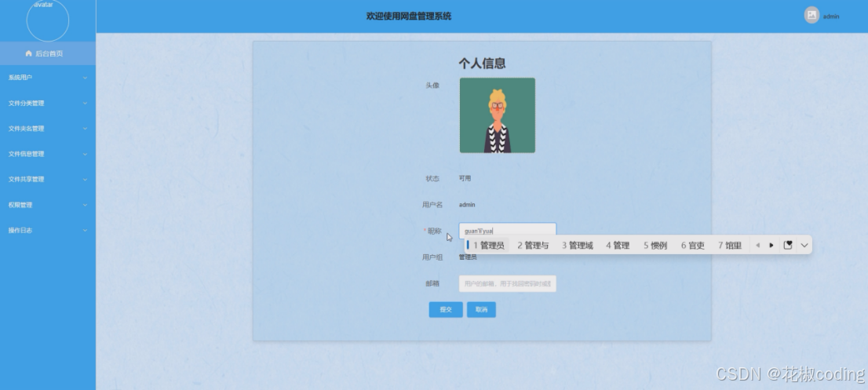Click the 取消 button

[x=481, y=310]
